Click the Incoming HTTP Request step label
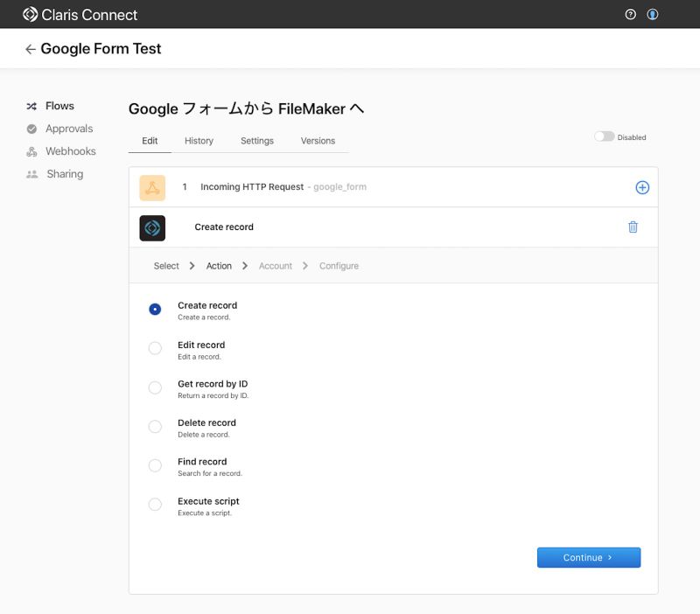Screen dimensions: 700x614 tap(252, 187)
